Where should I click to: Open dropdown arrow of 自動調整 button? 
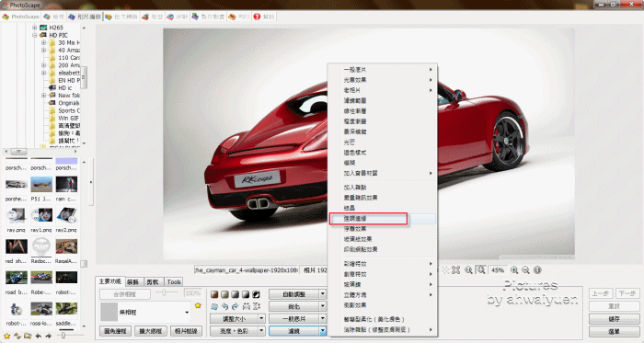[322, 293]
